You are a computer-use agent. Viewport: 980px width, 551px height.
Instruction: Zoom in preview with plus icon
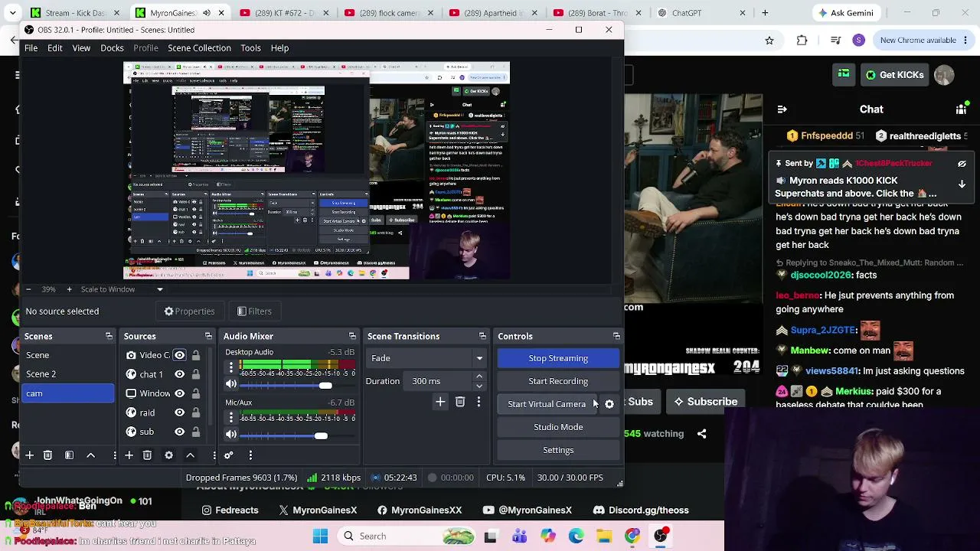point(69,289)
